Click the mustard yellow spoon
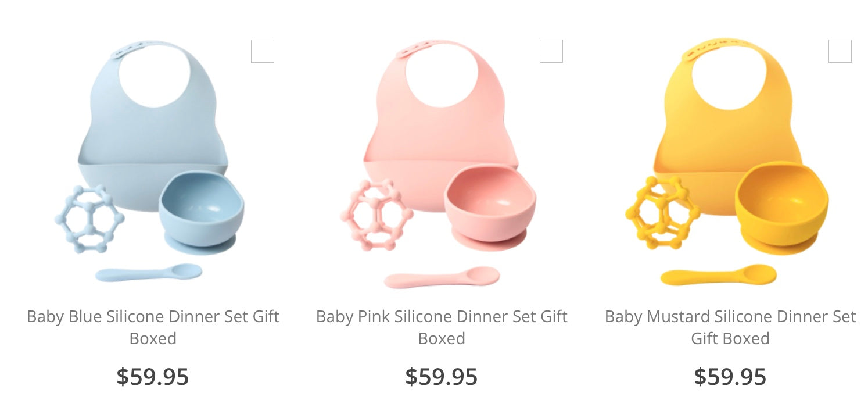Viewport: 868px width, 400px height. [x=719, y=275]
